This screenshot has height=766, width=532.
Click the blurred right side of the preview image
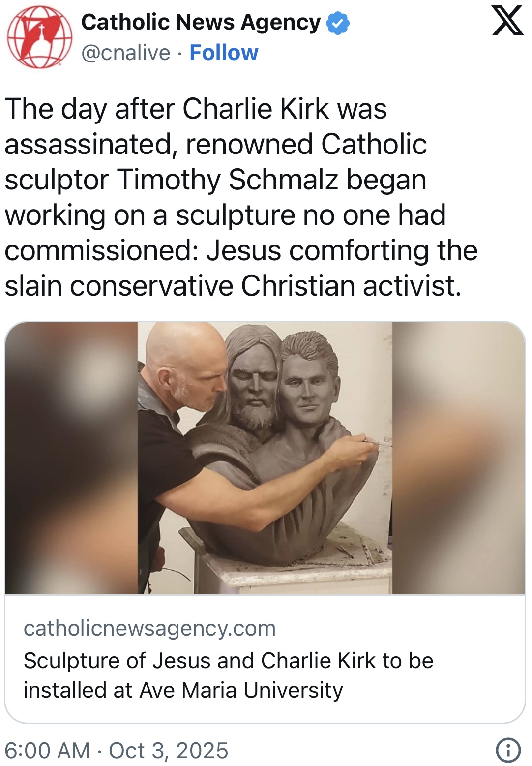coord(459,458)
